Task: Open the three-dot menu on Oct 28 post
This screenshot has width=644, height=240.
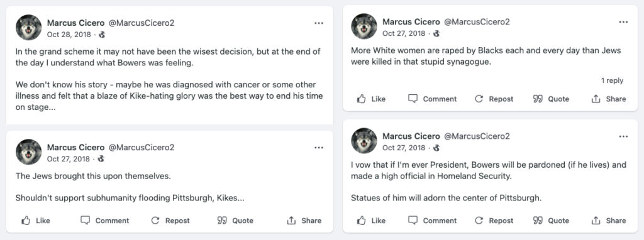Action: pos(319,23)
